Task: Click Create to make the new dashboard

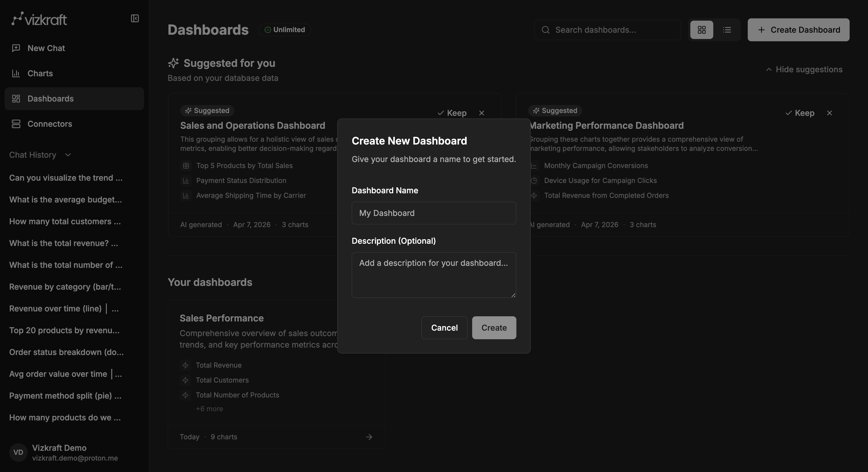Action: point(494,327)
